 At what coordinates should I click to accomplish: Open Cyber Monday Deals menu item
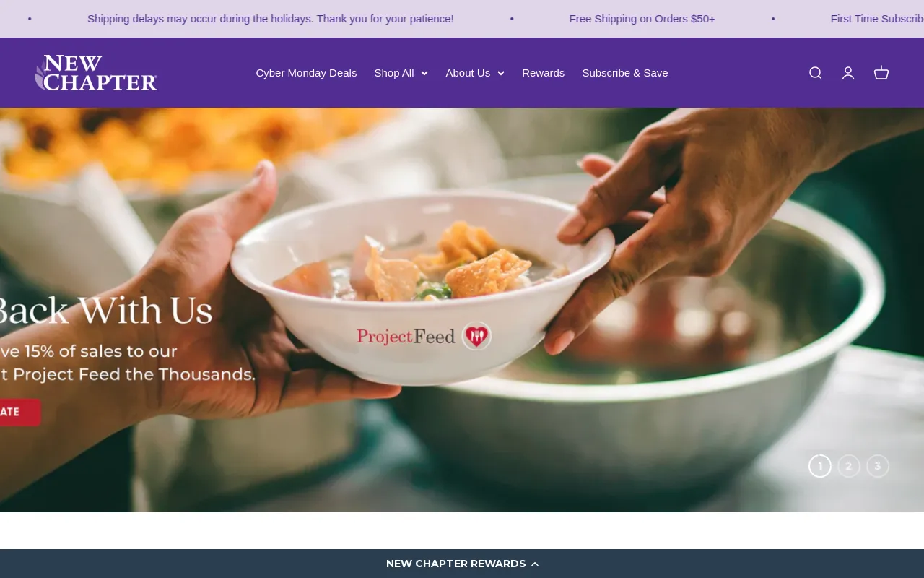tap(306, 73)
